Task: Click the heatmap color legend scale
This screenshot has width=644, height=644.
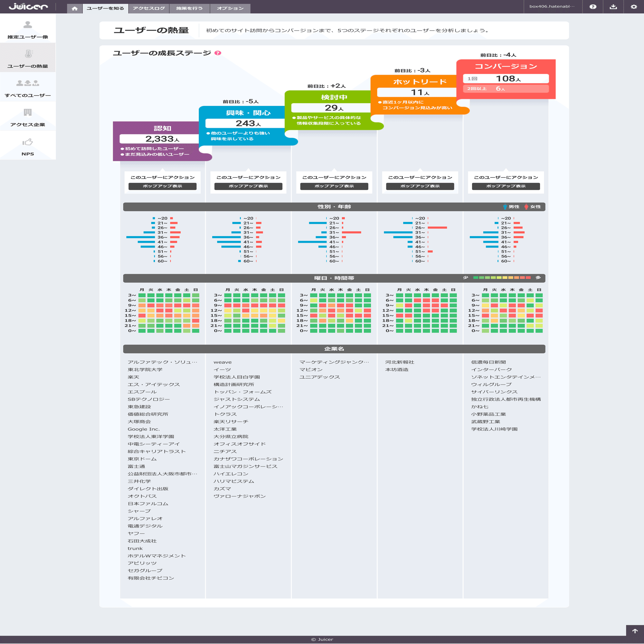Action: [501, 278]
